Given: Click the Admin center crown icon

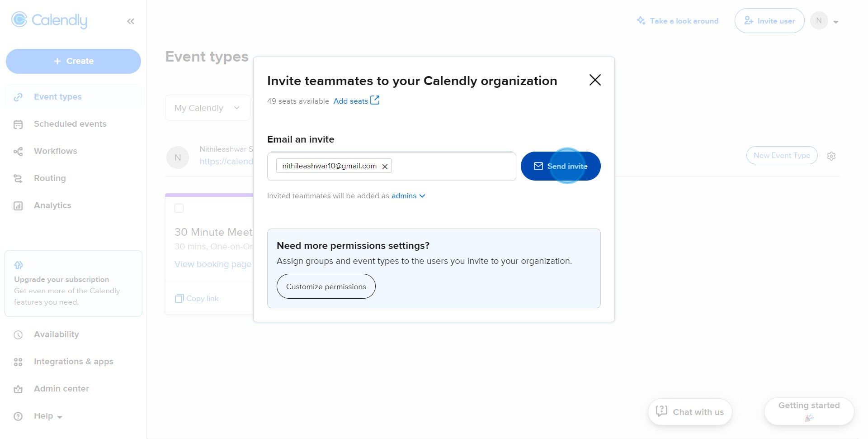Looking at the screenshot, I should point(18,389).
